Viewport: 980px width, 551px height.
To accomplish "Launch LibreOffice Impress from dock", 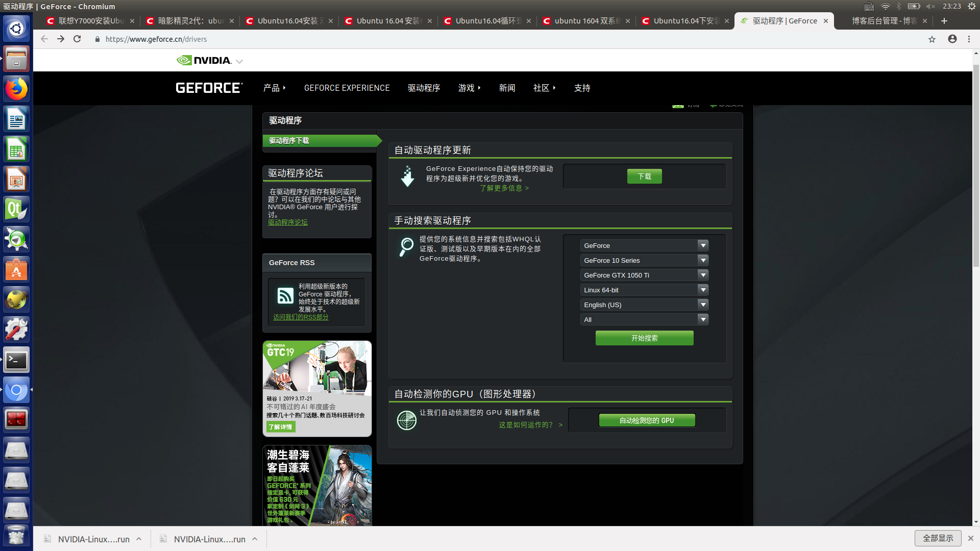I will pos(16,179).
